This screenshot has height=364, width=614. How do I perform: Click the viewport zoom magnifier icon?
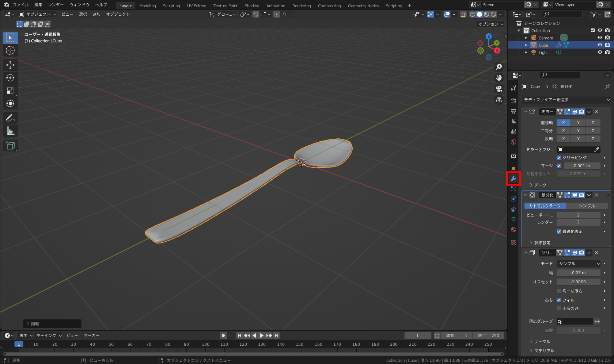click(499, 67)
